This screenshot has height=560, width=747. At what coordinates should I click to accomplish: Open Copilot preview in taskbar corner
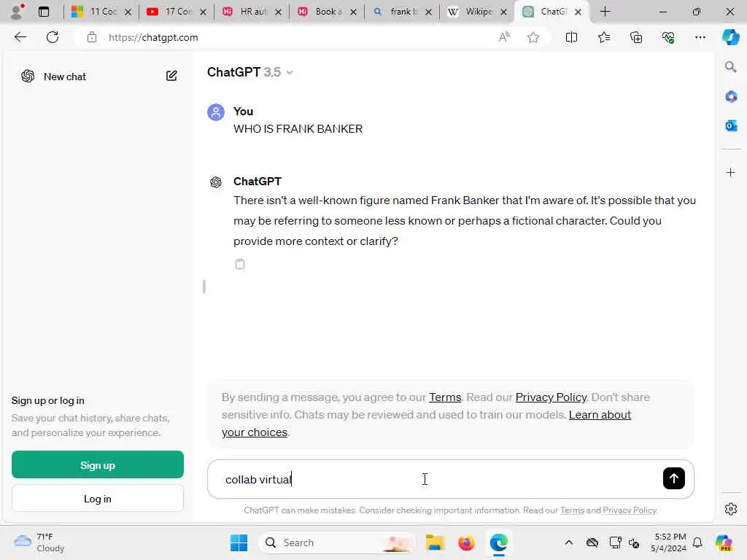(x=724, y=542)
